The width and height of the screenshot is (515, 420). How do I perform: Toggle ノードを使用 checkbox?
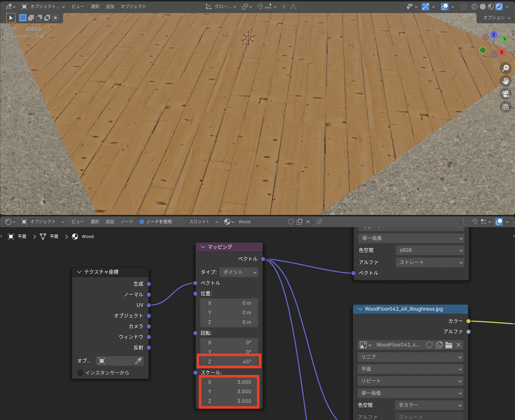point(142,222)
